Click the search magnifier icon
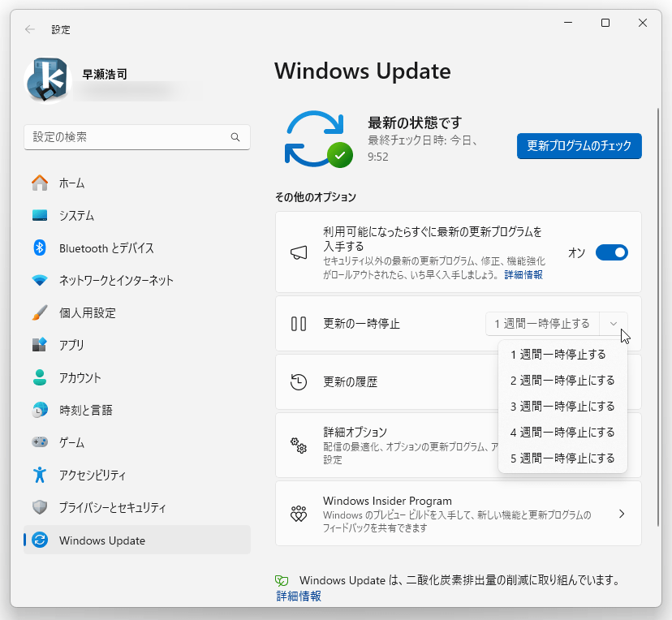 pos(235,137)
